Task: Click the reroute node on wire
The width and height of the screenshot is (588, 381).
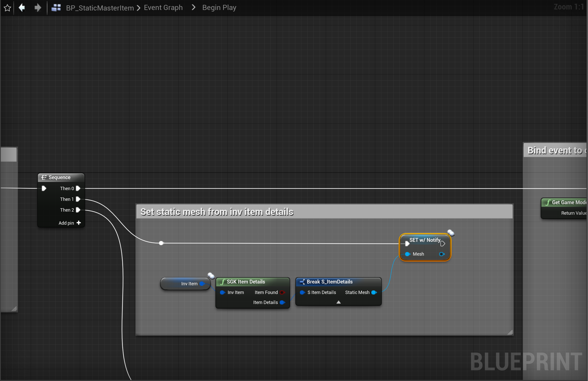Action: pos(161,243)
